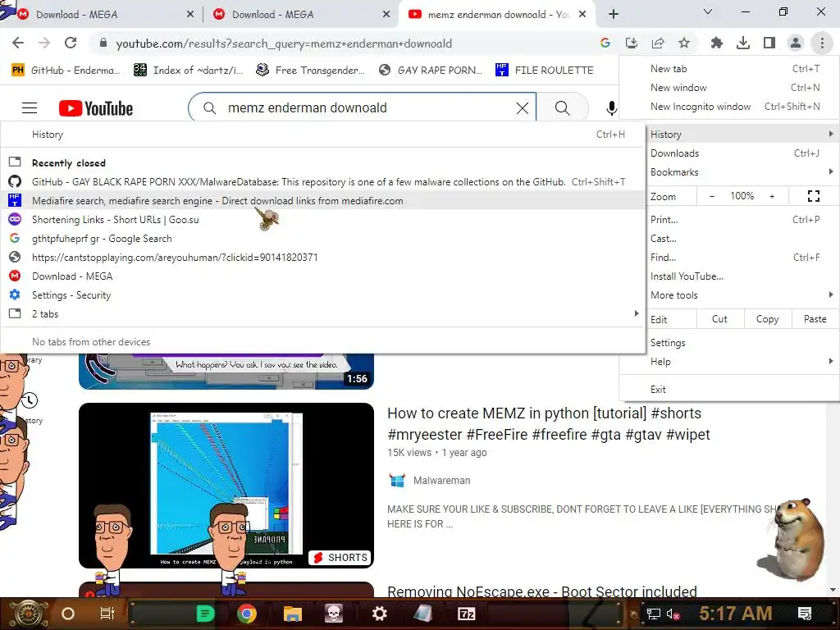Reopen the GitHub MalwareDatabase closed tab
Image resolution: width=840 pixels, height=630 pixels.
[x=322, y=182]
